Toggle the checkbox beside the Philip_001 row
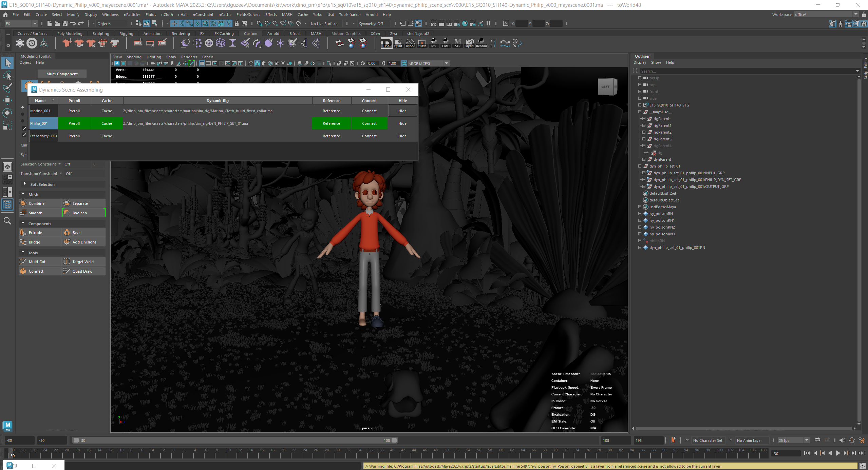The image size is (868, 470). [x=24, y=128]
